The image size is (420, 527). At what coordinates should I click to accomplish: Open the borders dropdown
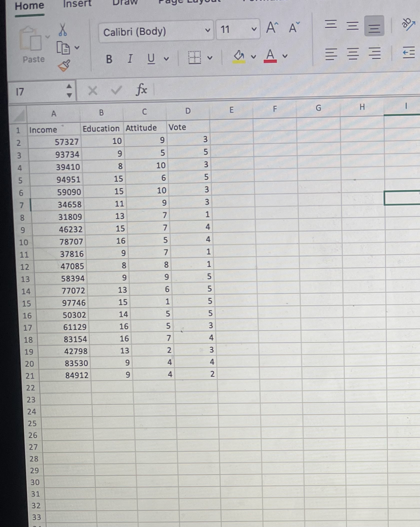click(x=210, y=58)
